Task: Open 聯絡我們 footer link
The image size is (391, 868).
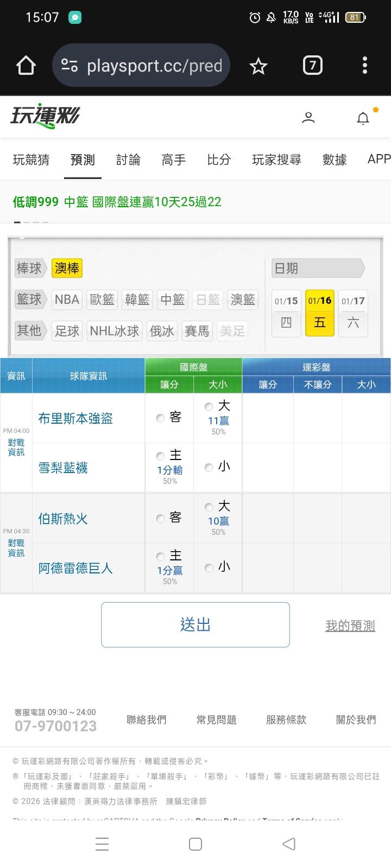Action: 147,720
